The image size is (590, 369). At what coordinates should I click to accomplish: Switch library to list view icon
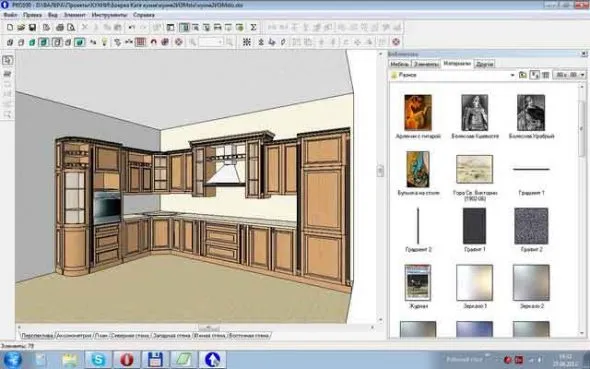546,75
